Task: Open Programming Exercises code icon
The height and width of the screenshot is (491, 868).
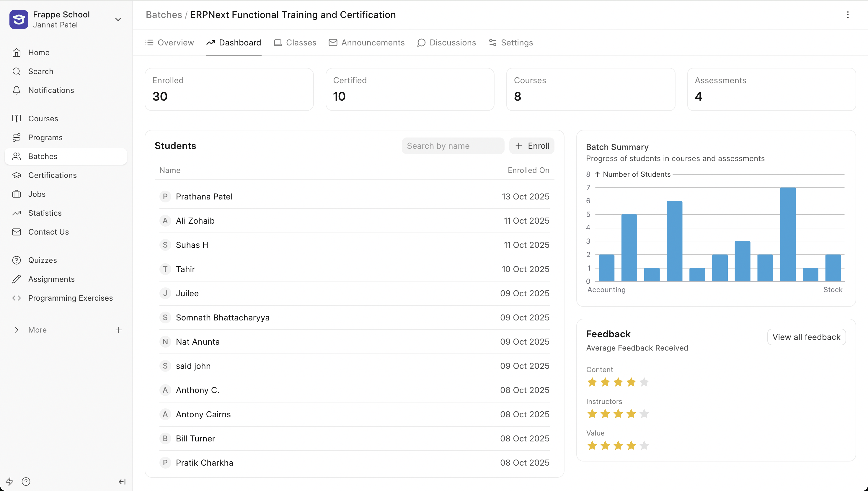Action: (17, 298)
